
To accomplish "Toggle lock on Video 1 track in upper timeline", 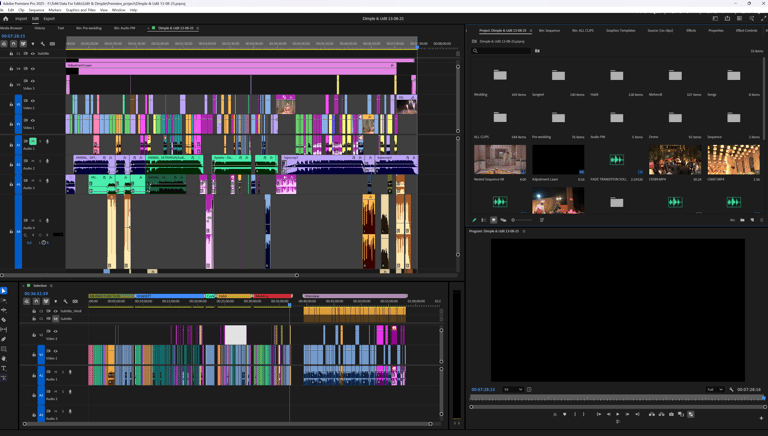I will (12, 124).
